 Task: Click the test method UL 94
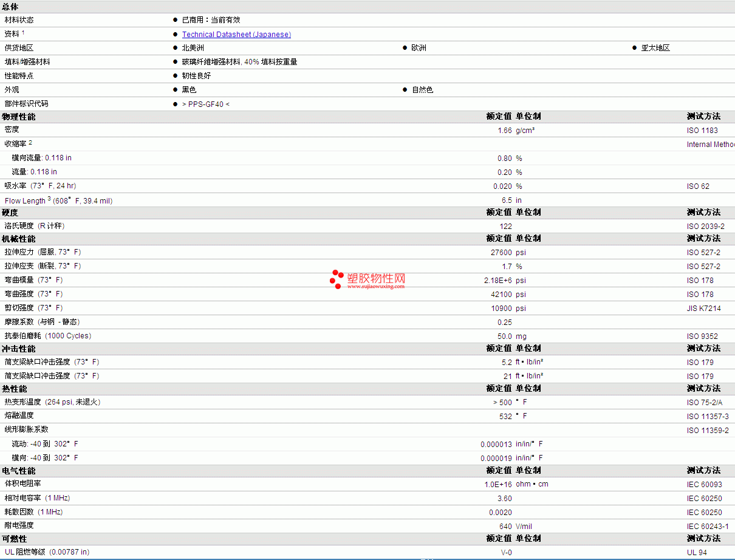coord(697,553)
